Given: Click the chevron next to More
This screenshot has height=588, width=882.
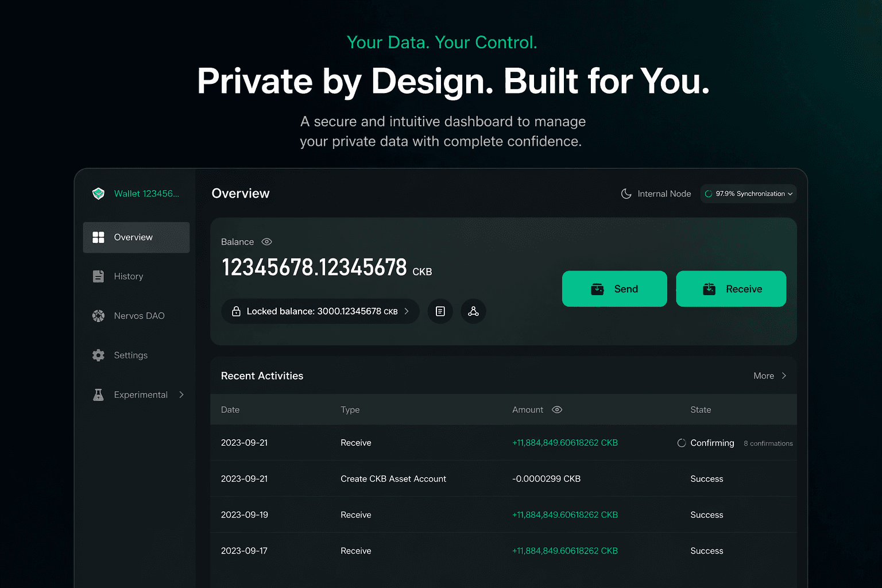Looking at the screenshot, I should (x=784, y=376).
